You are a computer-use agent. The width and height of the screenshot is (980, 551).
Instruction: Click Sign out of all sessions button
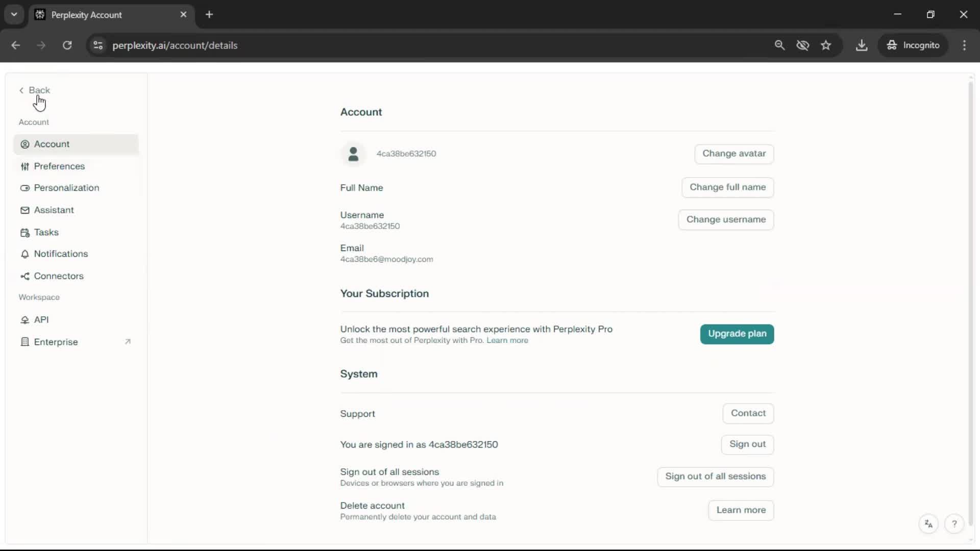715,477
